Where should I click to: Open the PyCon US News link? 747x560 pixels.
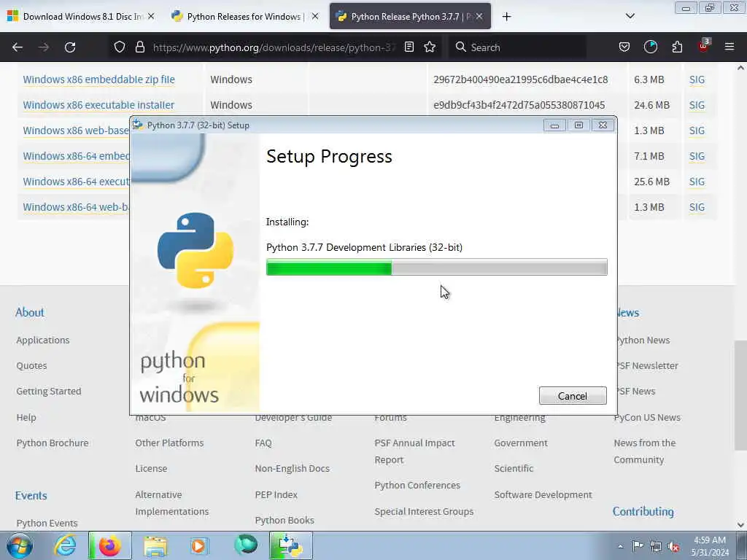tap(647, 417)
